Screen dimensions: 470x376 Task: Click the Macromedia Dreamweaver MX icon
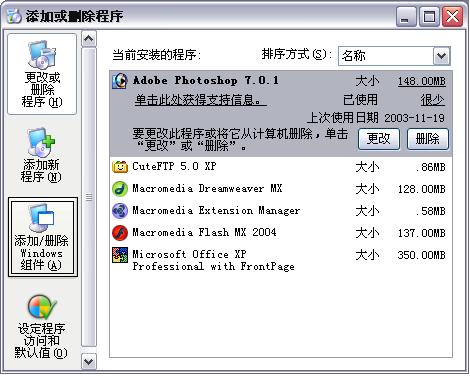(x=120, y=189)
